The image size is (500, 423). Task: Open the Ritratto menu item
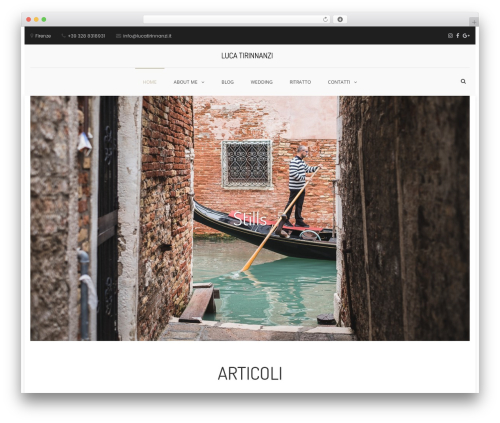300,82
